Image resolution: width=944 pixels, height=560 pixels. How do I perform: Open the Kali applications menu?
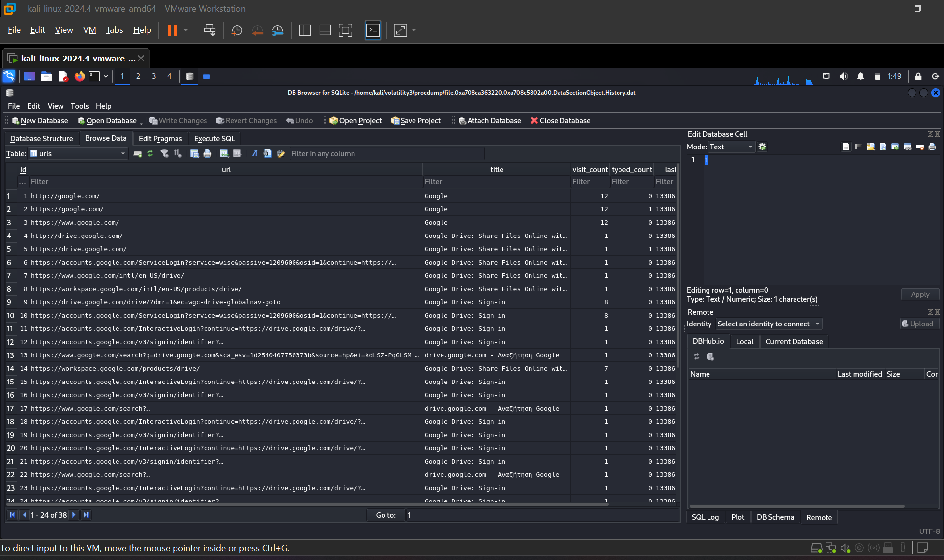[9, 76]
